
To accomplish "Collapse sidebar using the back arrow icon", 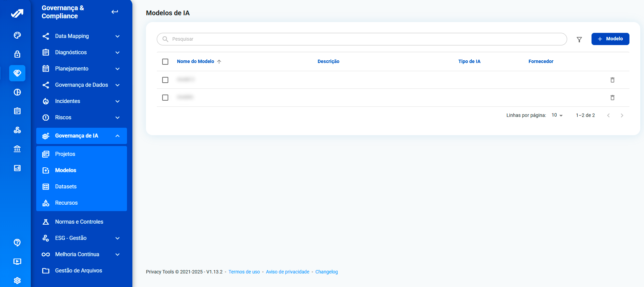I will [x=115, y=12].
